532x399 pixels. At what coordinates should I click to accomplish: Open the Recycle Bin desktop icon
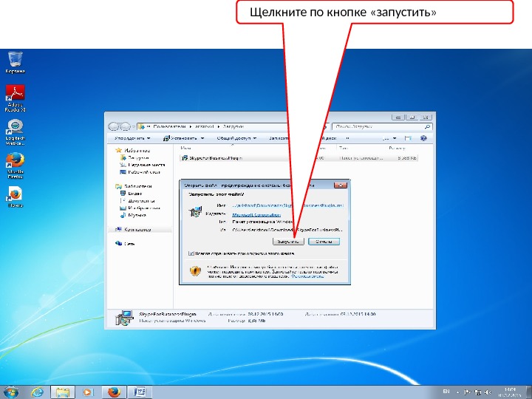pos(16,62)
